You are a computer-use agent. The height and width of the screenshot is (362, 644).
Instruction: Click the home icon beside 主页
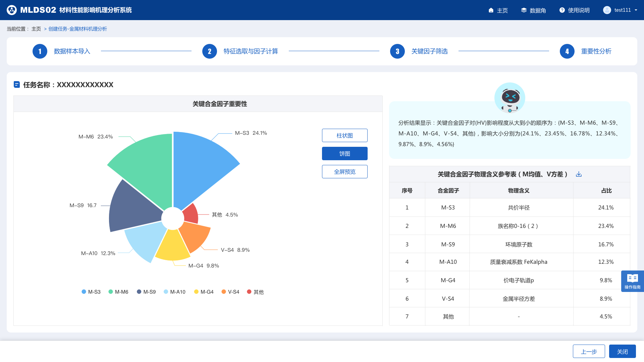[491, 10]
